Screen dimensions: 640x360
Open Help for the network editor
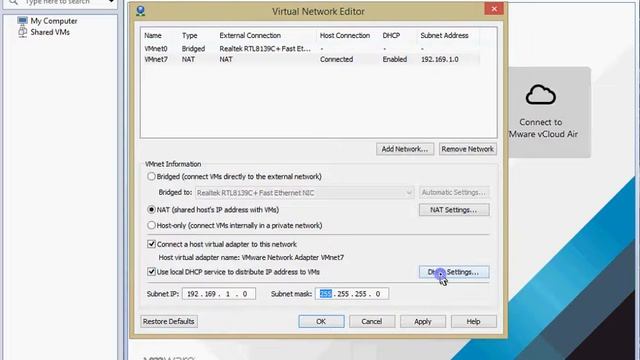[473, 321]
